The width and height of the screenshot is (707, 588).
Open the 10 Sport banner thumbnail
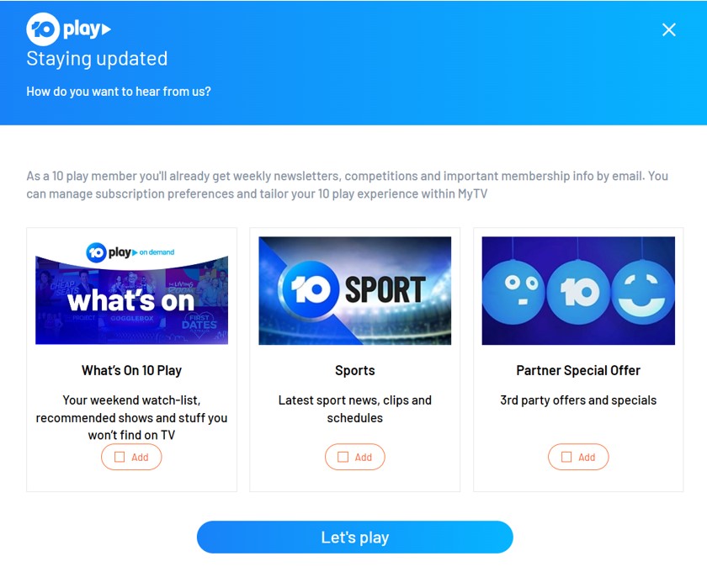pyautogui.click(x=355, y=290)
